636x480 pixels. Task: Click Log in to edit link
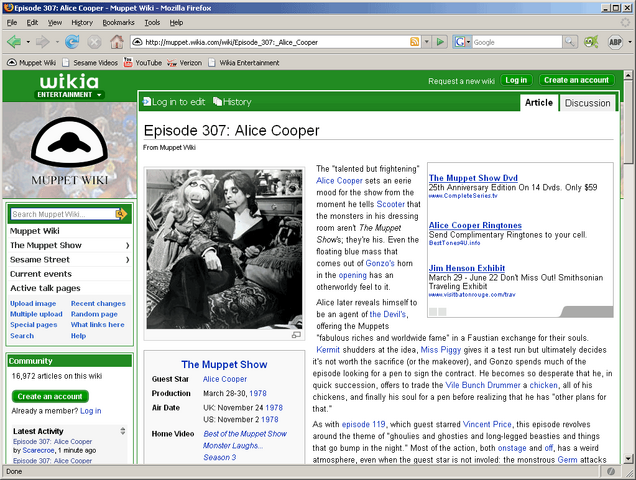(x=174, y=102)
